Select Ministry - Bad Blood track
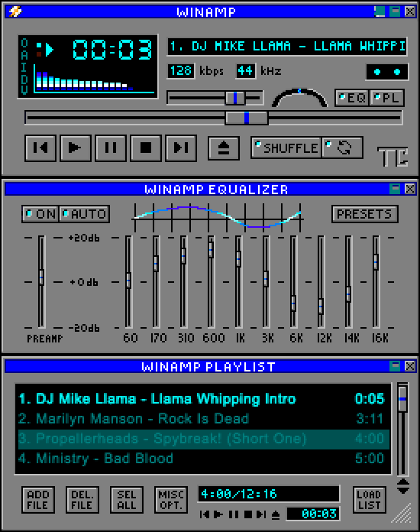The height and width of the screenshot is (532, 420). [203, 458]
